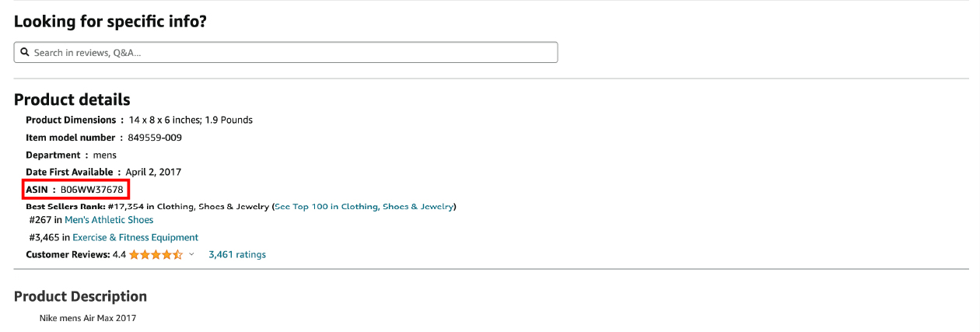Click the 4.4 rating number

(119, 254)
